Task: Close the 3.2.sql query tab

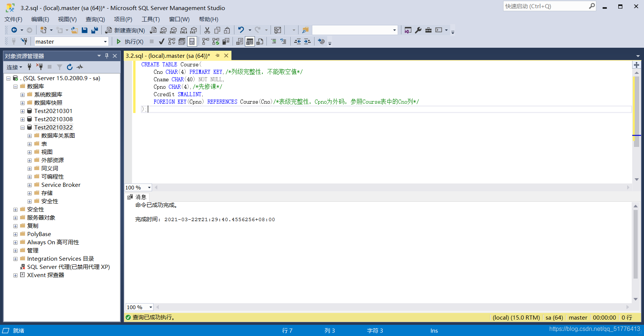Action: [x=226, y=56]
